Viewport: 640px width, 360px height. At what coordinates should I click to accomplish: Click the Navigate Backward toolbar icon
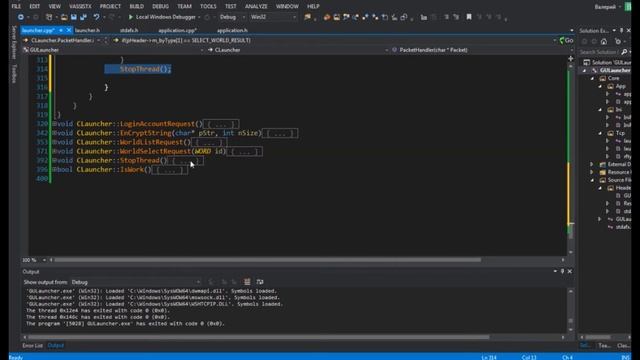tap(20, 17)
